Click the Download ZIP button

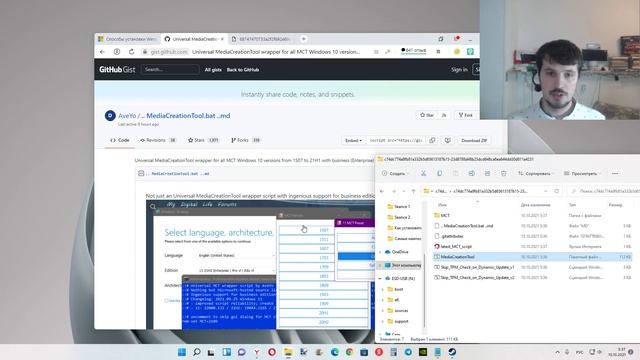(x=474, y=140)
